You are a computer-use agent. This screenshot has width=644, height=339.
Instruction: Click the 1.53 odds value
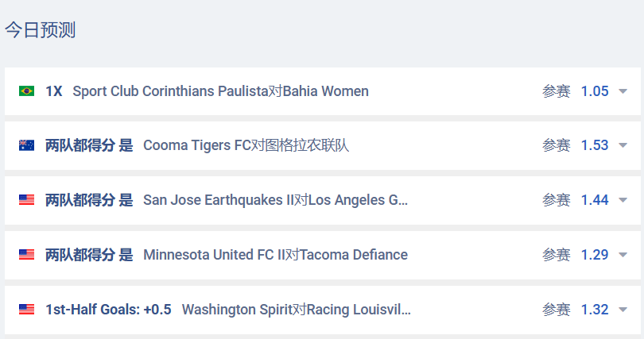(x=595, y=145)
